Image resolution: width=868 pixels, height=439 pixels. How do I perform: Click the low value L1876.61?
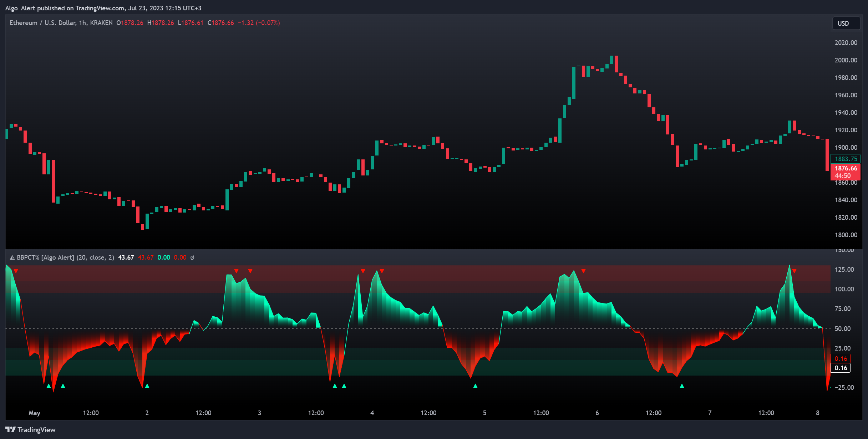tap(191, 23)
